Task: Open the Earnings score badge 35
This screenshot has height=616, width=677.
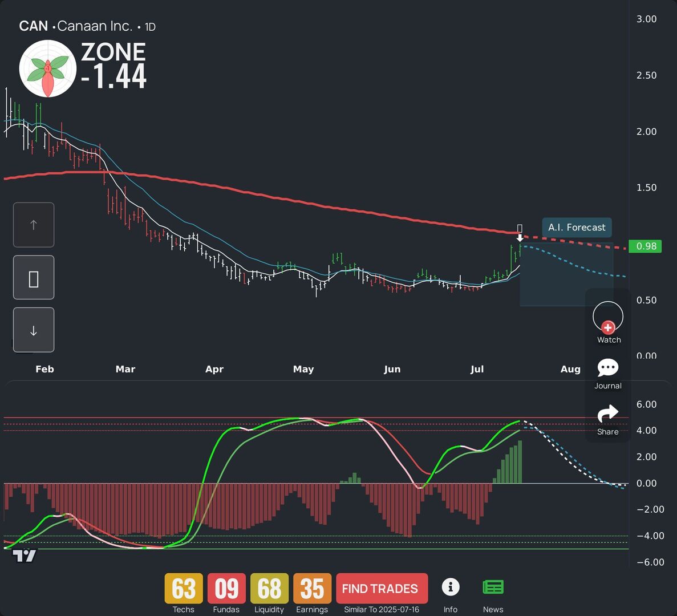Action: pyautogui.click(x=312, y=589)
